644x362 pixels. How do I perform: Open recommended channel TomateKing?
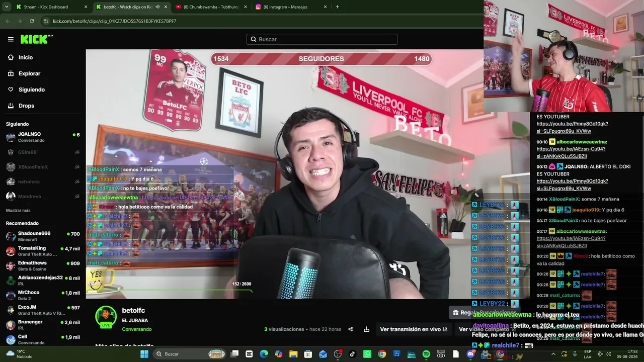pos(43,251)
